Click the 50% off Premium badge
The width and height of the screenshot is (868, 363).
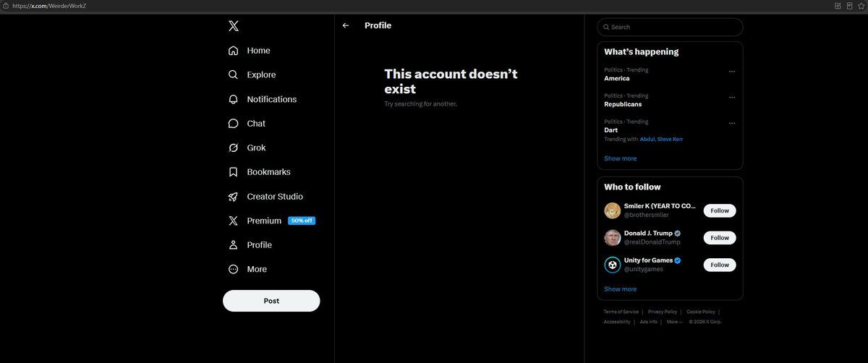302,221
